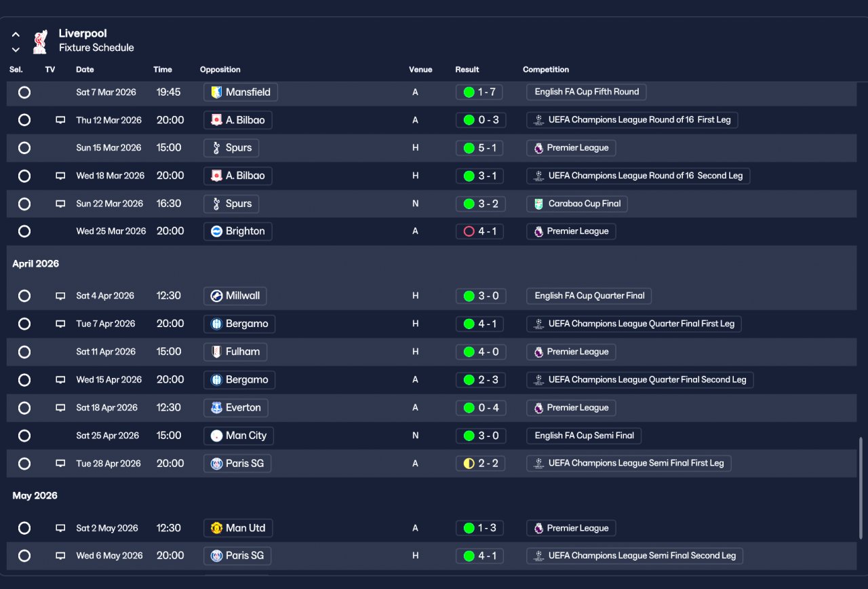Screen dimensions: 868x589
Task: Click the TV icon in the Millwall row
Action: pos(60,296)
